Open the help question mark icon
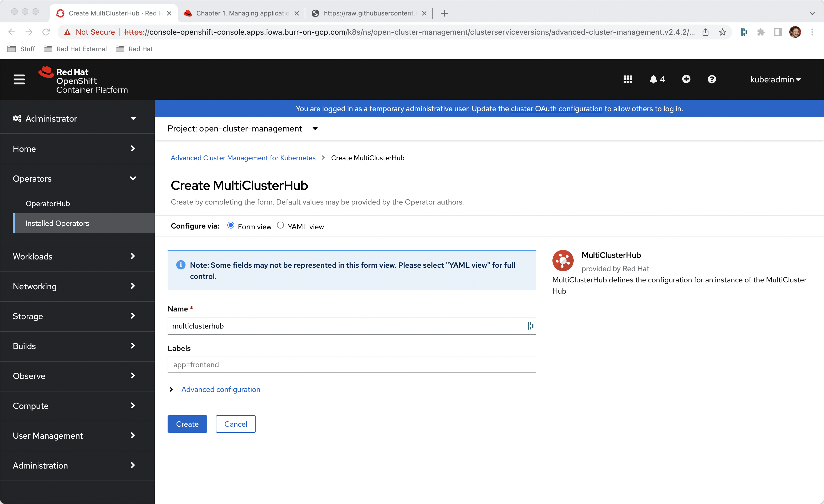 tap(712, 79)
